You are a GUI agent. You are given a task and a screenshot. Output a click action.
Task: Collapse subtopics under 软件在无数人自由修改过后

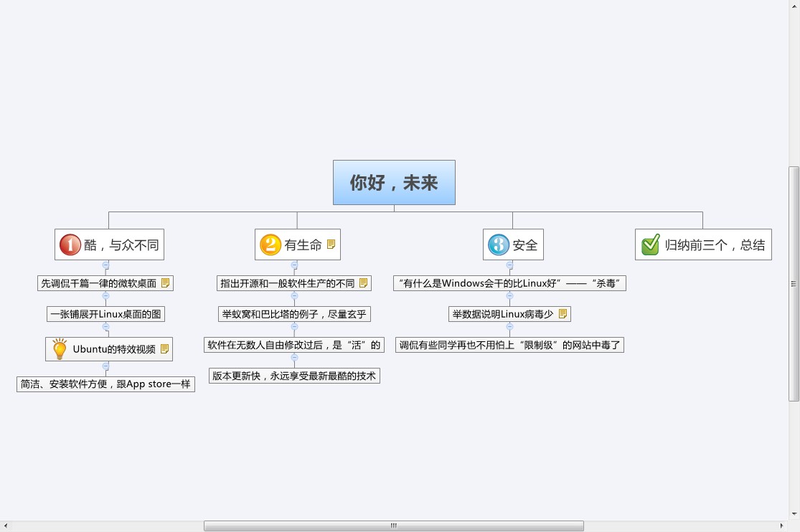294,358
